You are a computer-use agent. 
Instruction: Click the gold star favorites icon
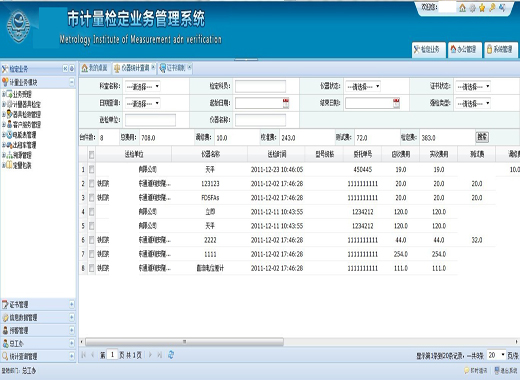click(x=482, y=8)
